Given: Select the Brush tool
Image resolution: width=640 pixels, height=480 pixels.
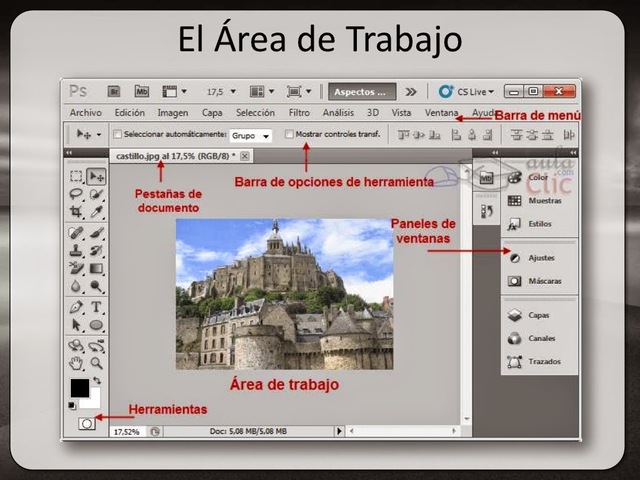Looking at the screenshot, I should point(97,233).
